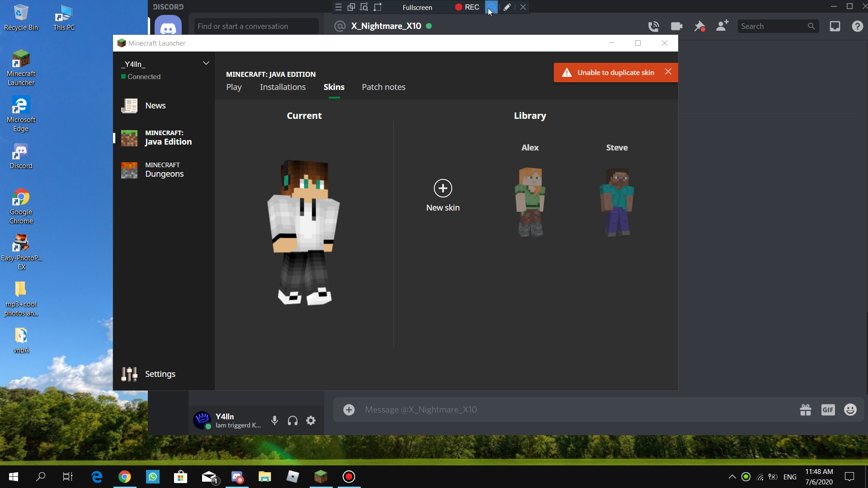Image resolution: width=868 pixels, height=488 pixels.
Task: Select Minecraft Dungeons in sidebar
Action: coord(164,170)
